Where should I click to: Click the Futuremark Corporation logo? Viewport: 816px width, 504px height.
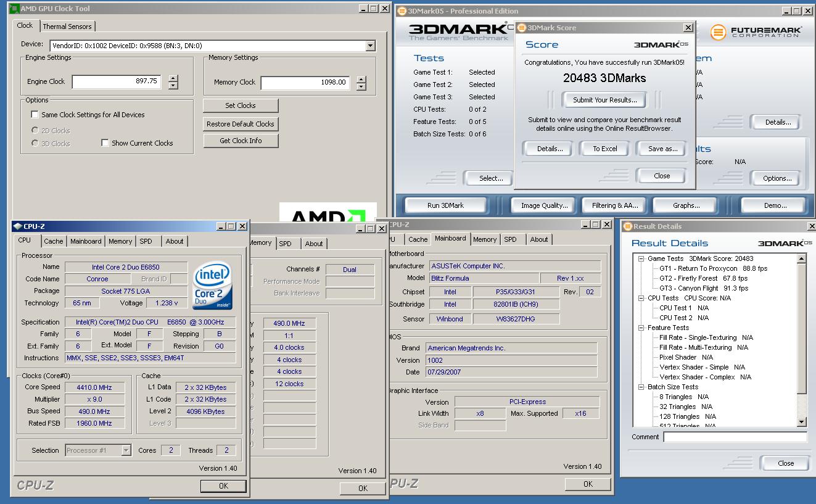756,31
